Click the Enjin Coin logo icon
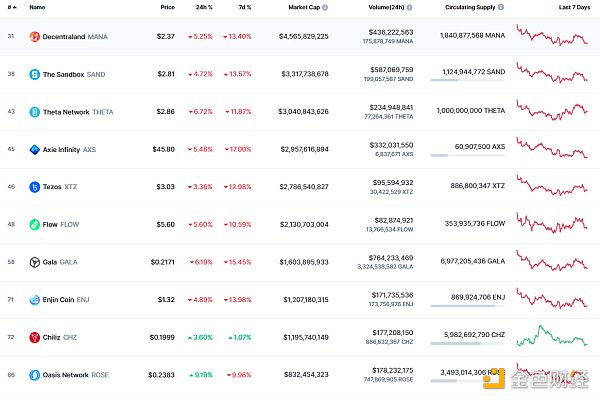 (x=34, y=300)
